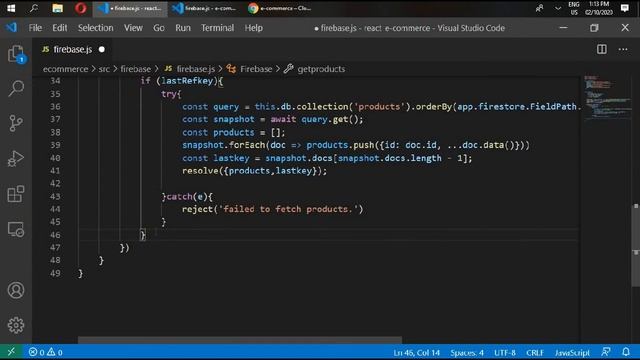The height and width of the screenshot is (360, 640).
Task: Click line number 43 in the gutter
Action: coord(55,196)
